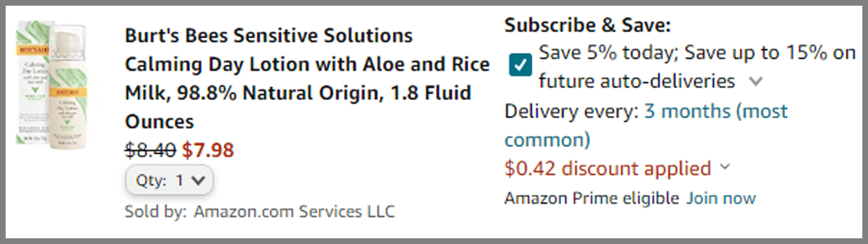Open the Burt's Bees Calming Day Lotion title
Screen dimensions: 868x244
(x=307, y=78)
